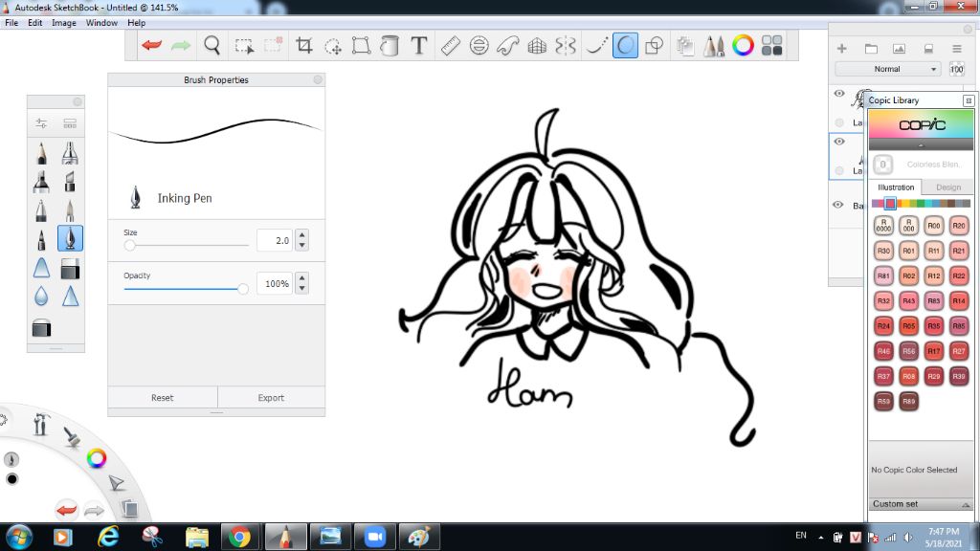Open brush library icon in palette header
This screenshot has width=980, height=551.
tap(70, 123)
